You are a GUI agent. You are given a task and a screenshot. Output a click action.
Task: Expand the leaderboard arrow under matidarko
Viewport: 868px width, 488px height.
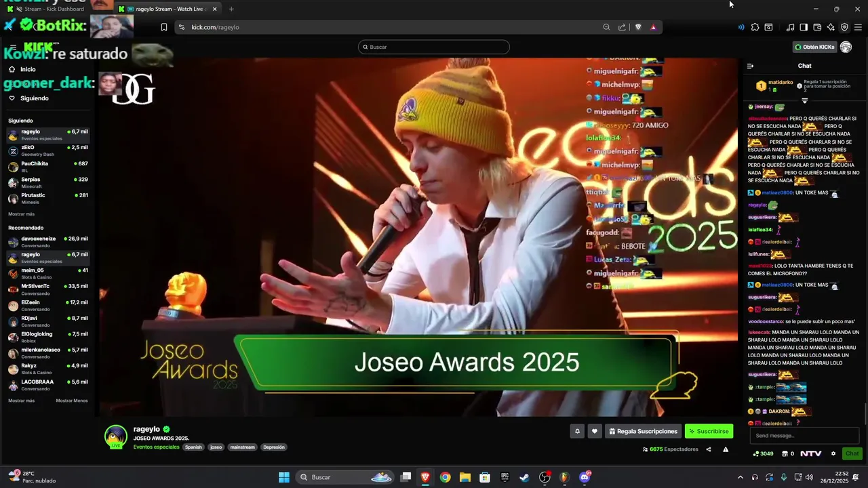coord(805,100)
